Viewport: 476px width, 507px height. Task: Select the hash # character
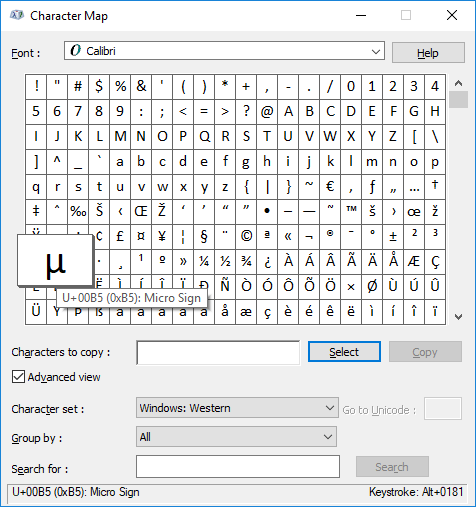(78, 87)
